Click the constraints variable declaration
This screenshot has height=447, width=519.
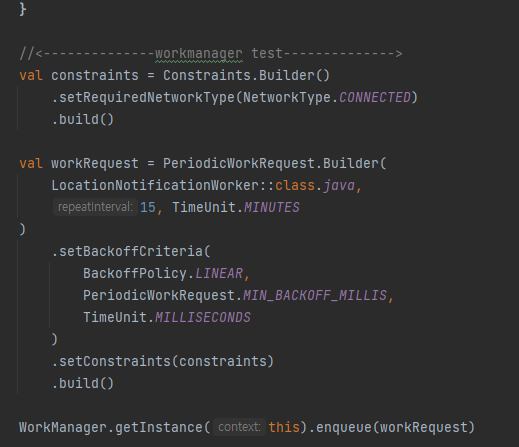click(x=95, y=75)
